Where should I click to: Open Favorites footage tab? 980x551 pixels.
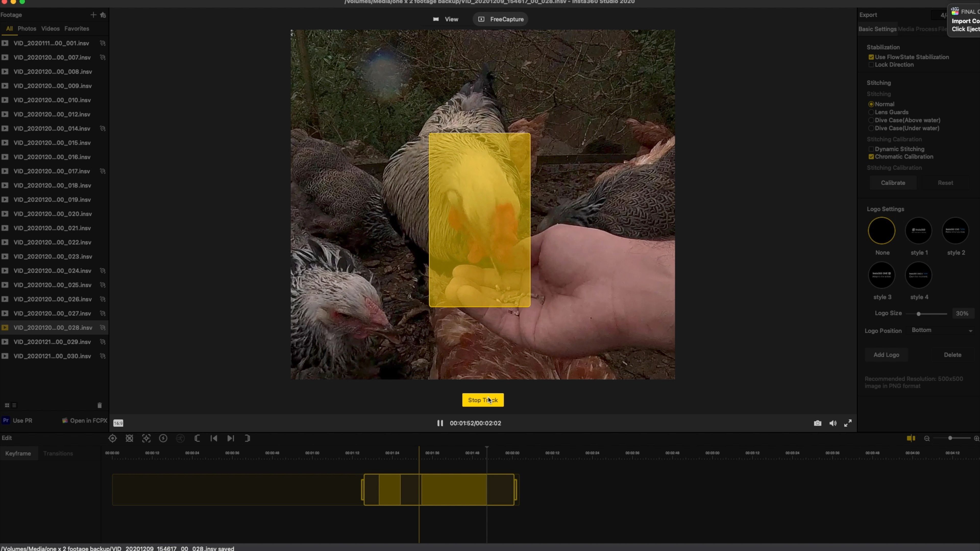(x=77, y=29)
